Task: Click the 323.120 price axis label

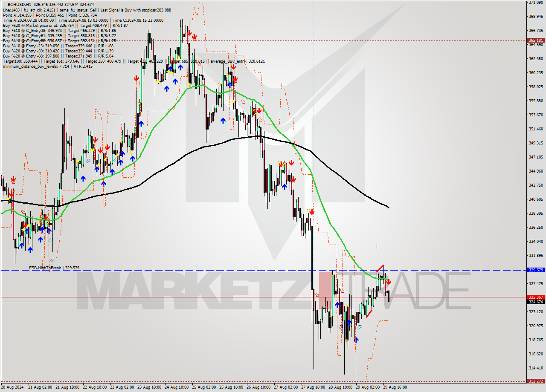Action: pyautogui.click(x=535, y=311)
